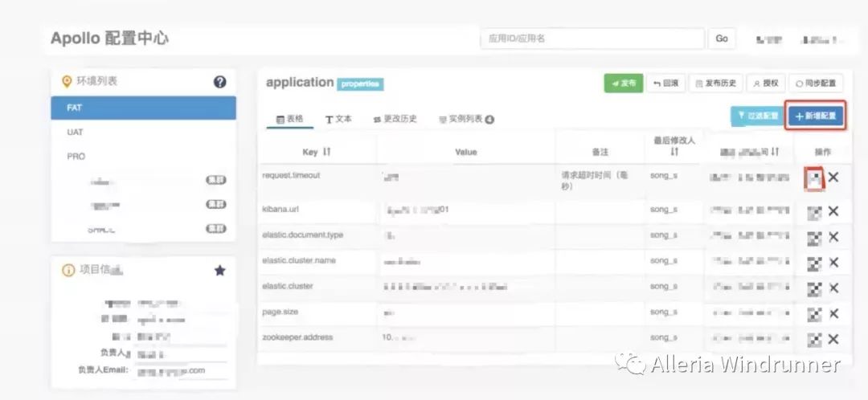This screenshot has width=868, height=400.
Task: Click the elastic.cluster key cell
Action: (x=287, y=286)
